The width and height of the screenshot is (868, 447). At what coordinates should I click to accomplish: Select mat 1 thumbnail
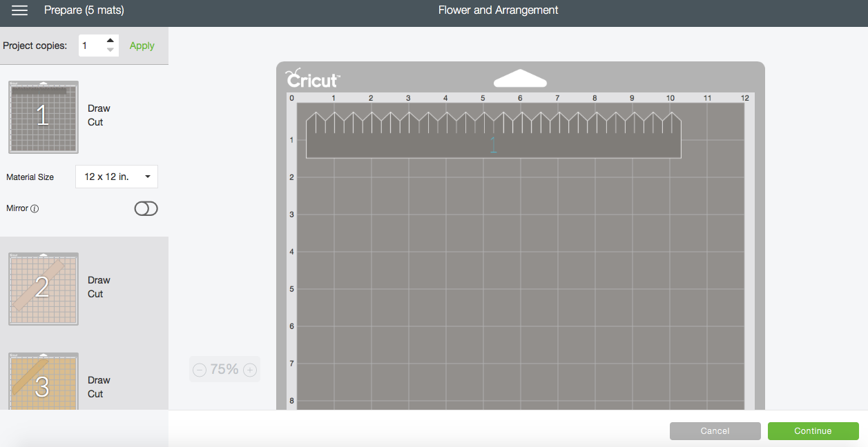[44, 117]
